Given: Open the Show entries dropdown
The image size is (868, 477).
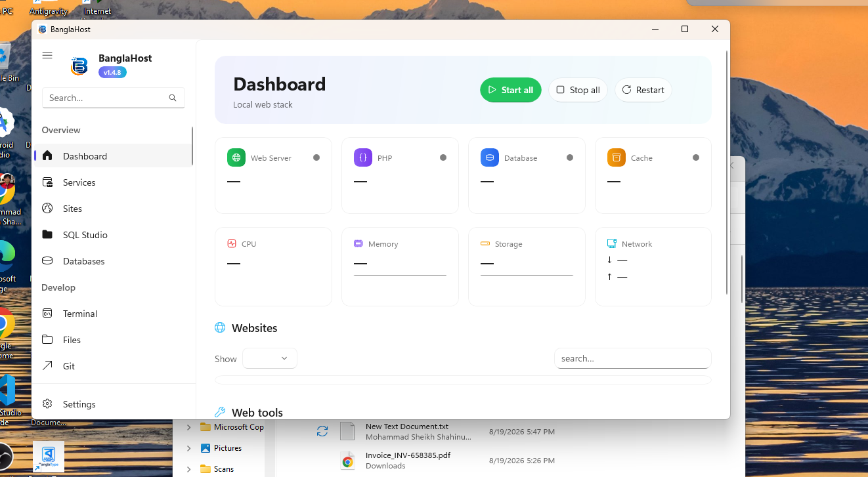Looking at the screenshot, I should click(270, 358).
